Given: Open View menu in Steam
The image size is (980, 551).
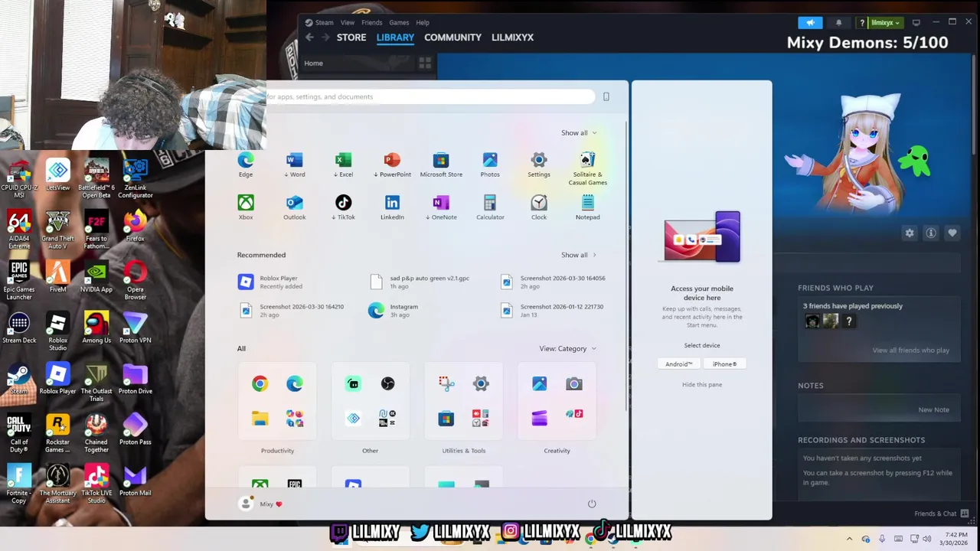Looking at the screenshot, I should coord(348,22).
